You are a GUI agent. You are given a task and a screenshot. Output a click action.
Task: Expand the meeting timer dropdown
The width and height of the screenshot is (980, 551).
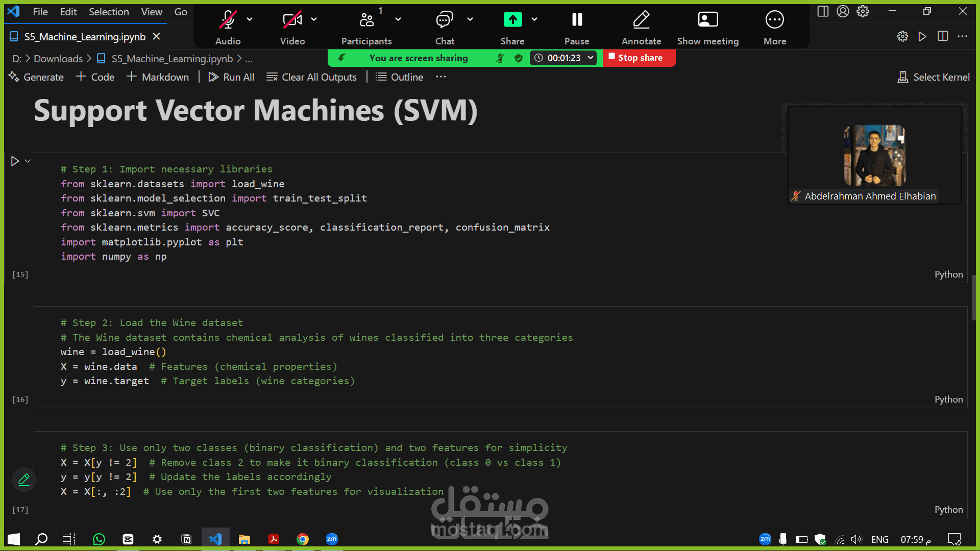click(591, 58)
